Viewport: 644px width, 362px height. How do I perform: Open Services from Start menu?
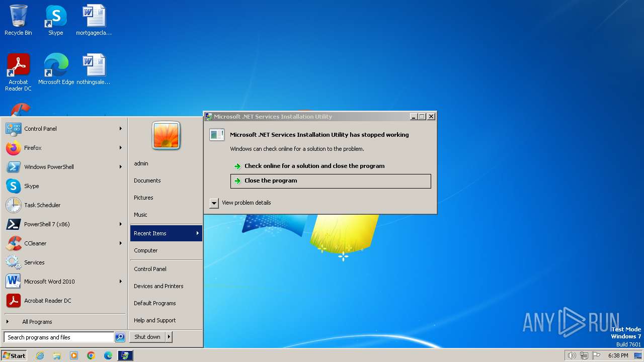(x=64, y=262)
